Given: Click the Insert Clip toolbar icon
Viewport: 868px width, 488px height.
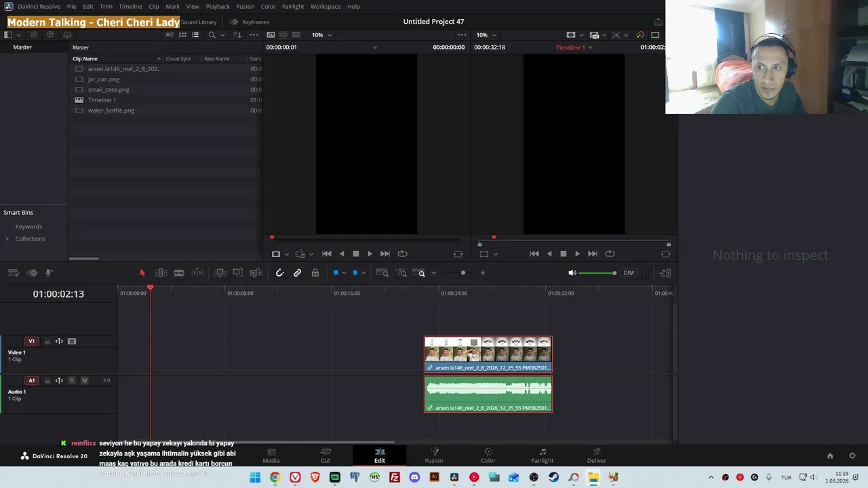Looking at the screenshot, I should click(220, 273).
